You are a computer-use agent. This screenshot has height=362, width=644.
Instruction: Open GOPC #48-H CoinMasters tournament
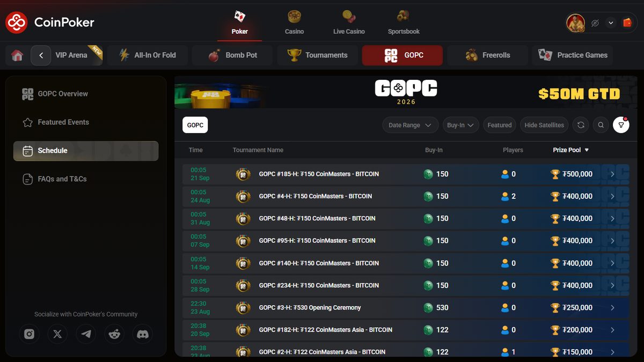point(406,219)
